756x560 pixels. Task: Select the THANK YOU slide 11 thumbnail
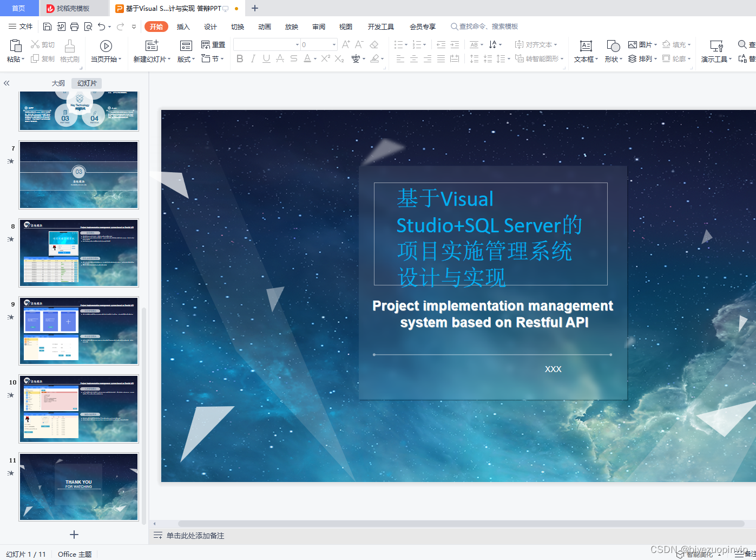click(79, 487)
